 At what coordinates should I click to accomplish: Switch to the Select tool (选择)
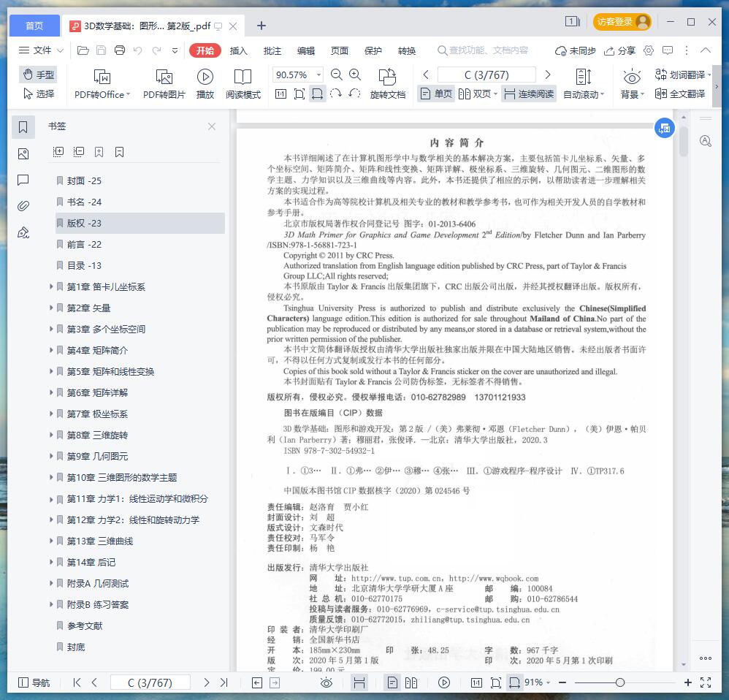(x=39, y=94)
